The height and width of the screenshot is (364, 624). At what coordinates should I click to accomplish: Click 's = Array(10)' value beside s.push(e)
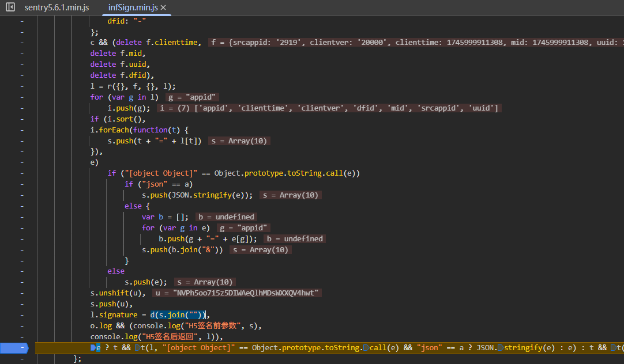pos(205,282)
